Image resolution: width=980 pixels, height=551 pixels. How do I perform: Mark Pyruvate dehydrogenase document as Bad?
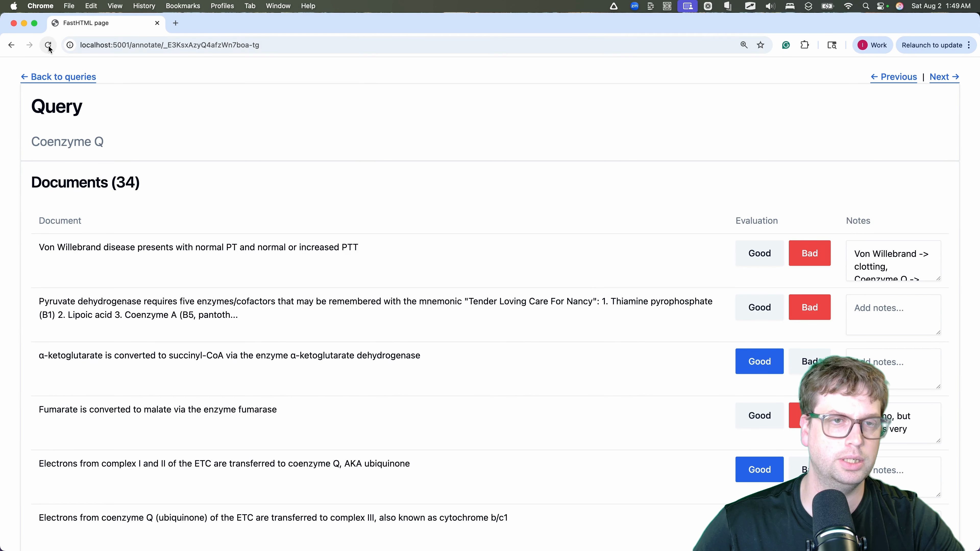[x=809, y=307]
